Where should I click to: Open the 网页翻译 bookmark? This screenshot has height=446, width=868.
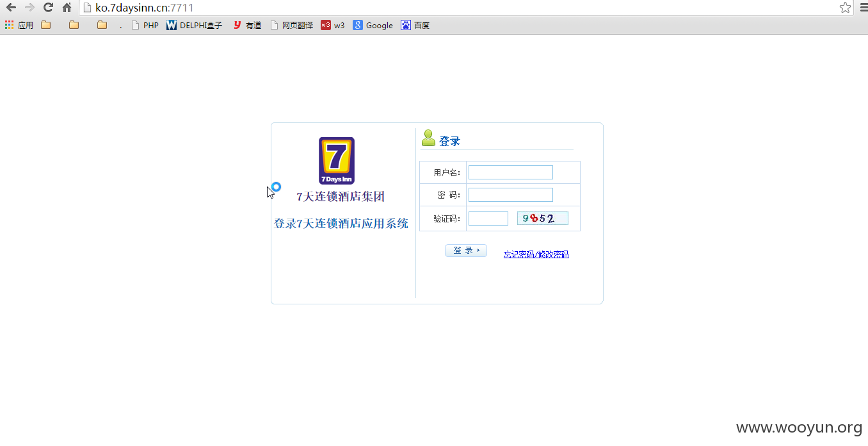click(x=292, y=25)
